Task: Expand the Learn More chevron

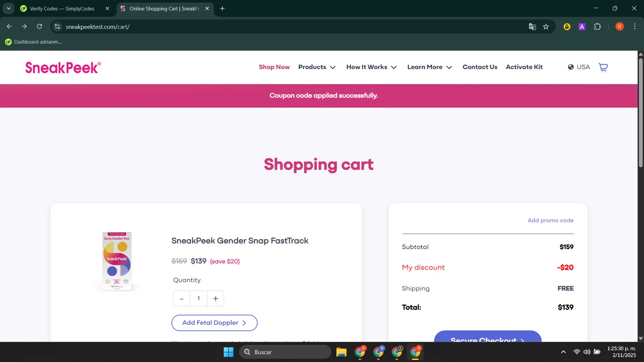Action: 449,67
